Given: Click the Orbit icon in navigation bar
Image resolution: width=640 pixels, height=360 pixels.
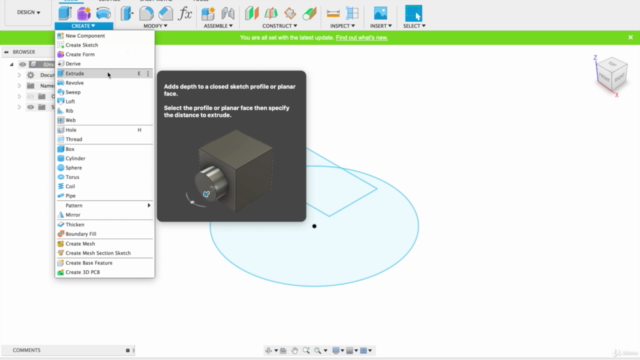Looking at the screenshot, I should [x=269, y=350].
